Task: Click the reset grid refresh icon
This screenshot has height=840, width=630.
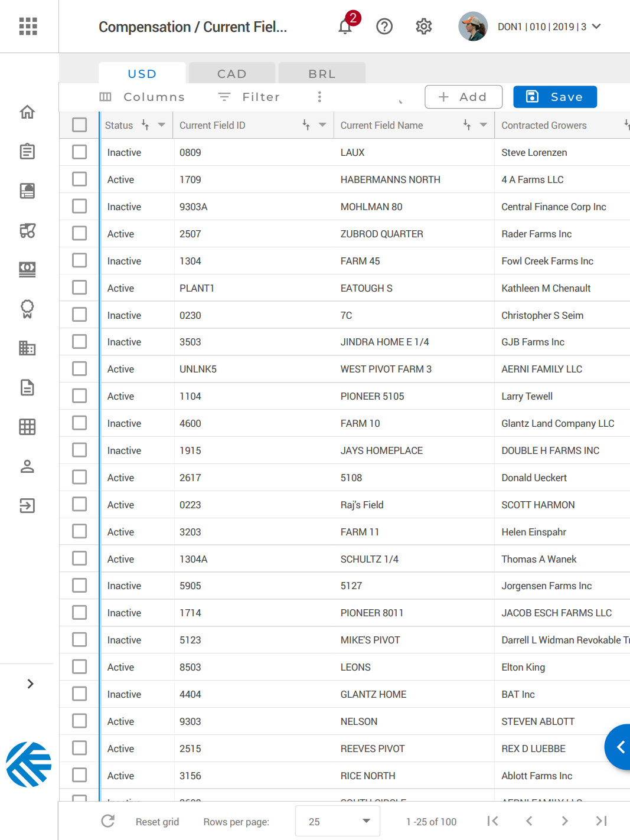Action: click(108, 821)
